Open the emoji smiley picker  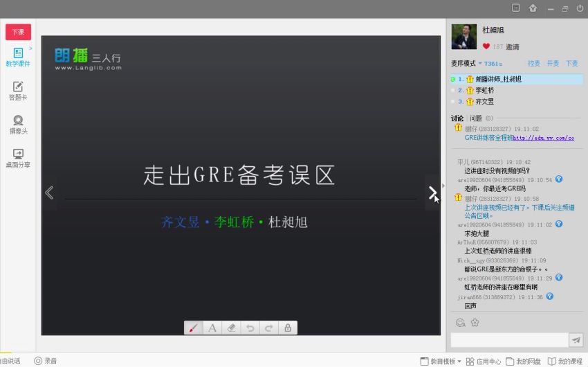(x=461, y=323)
